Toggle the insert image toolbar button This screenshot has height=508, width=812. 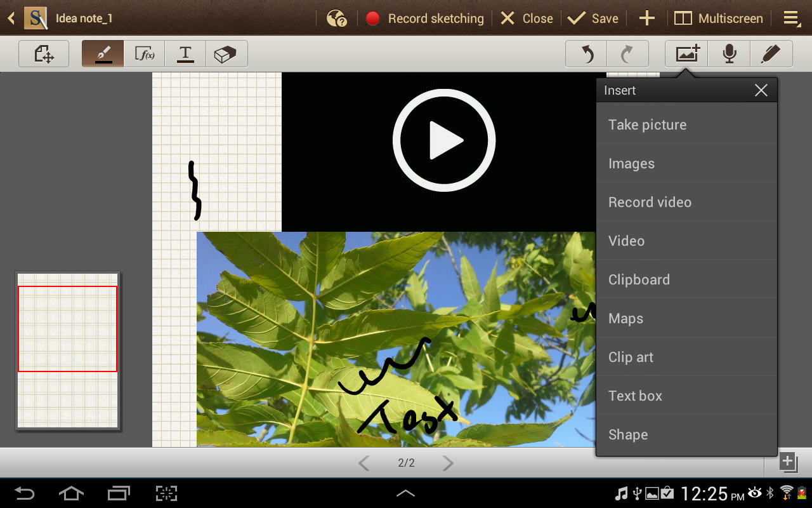687,55
